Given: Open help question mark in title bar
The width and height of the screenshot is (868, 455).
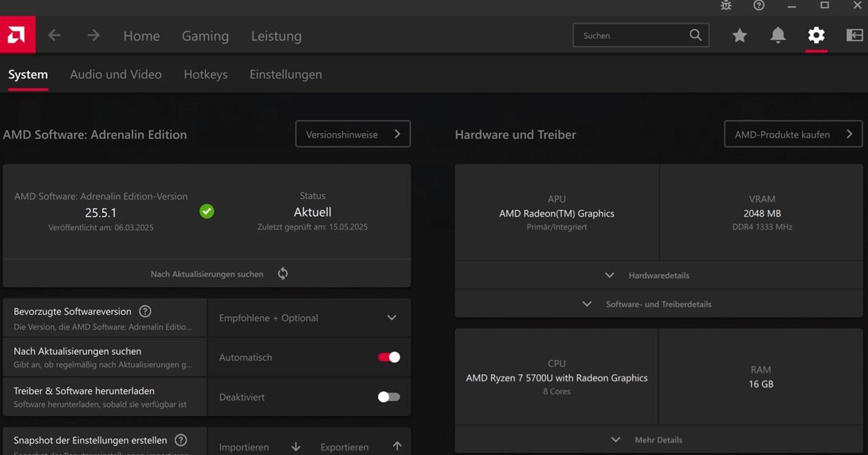Looking at the screenshot, I should click(758, 5).
